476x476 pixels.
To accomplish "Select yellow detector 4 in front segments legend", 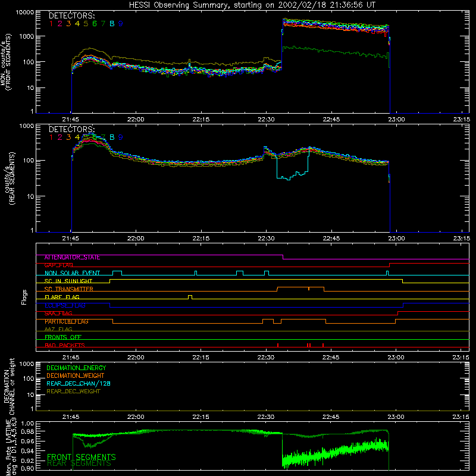I will pyautogui.click(x=77, y=24).
